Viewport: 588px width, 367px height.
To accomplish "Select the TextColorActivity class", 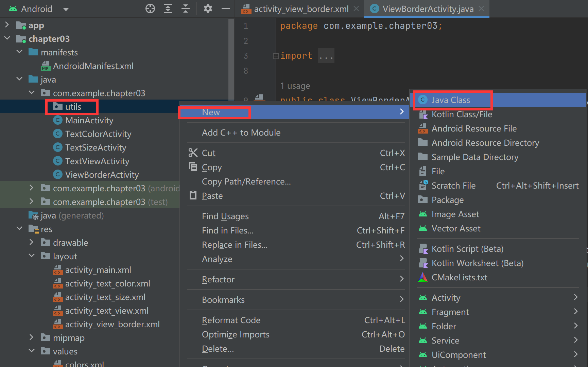I will (x=92, y=134).
